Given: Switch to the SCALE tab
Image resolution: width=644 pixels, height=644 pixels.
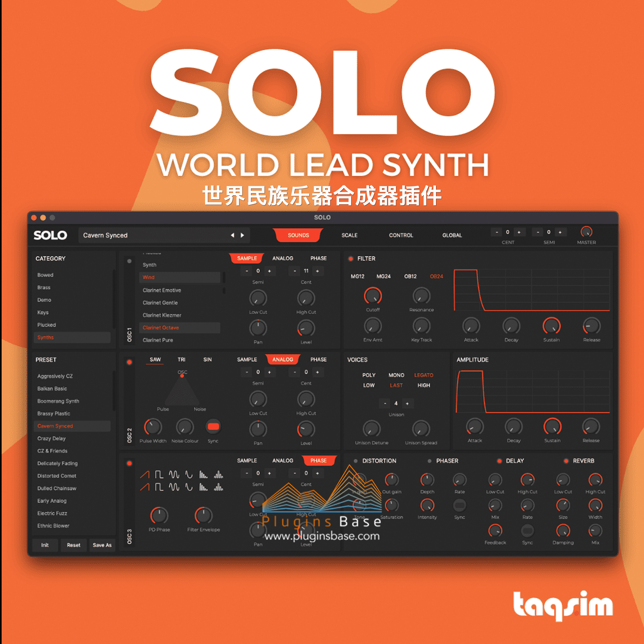Looking at the screenshot, I should click(x=349, y=235).
